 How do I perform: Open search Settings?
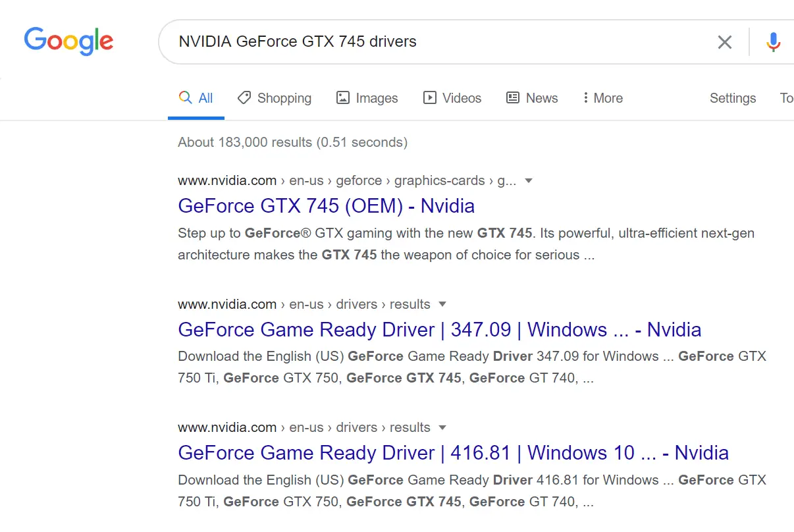click(733, 98)
